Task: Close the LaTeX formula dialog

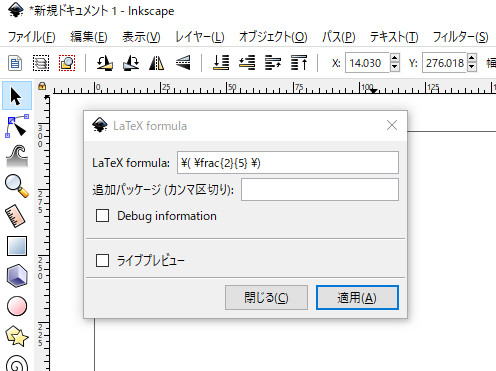Action: (x=392, y=125)
